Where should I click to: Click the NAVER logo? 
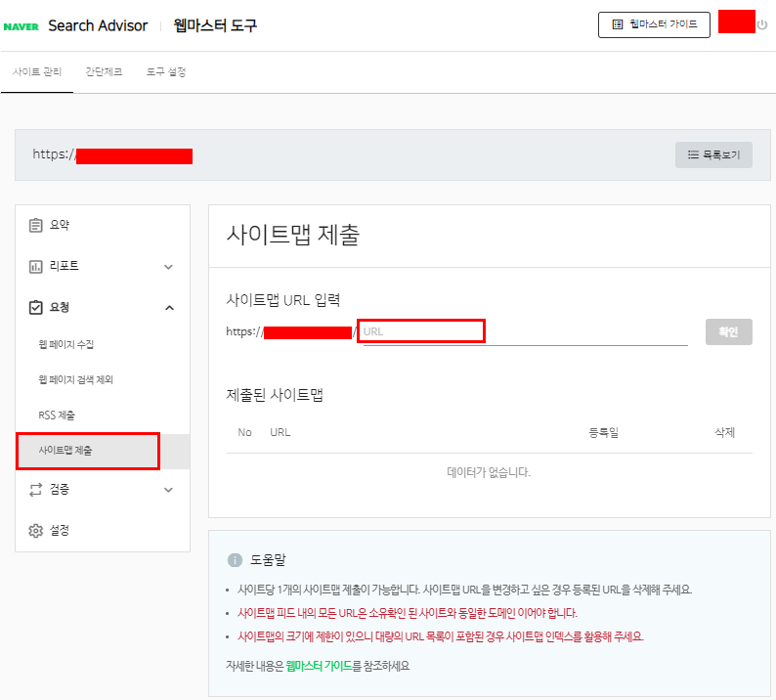[21, 26]
